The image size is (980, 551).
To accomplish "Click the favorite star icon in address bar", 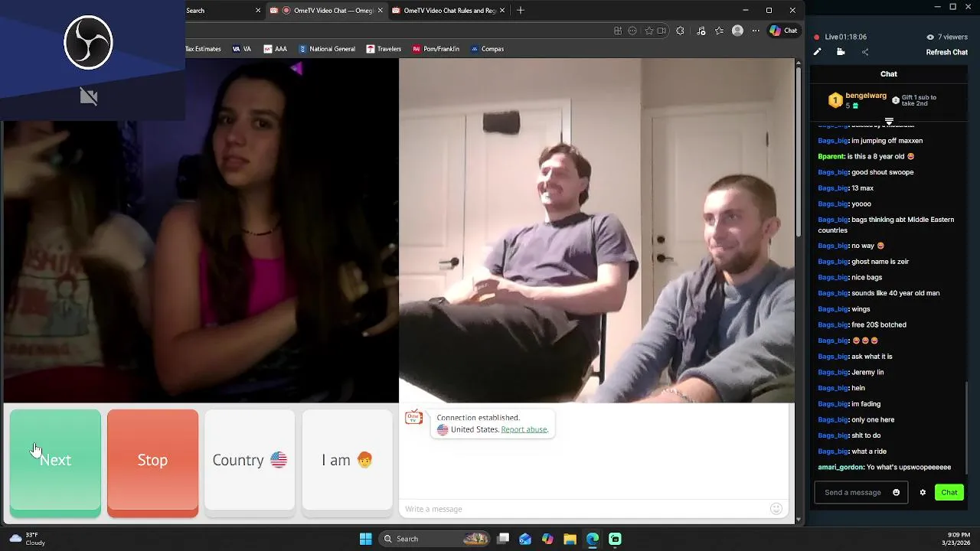I will point(649,31).
